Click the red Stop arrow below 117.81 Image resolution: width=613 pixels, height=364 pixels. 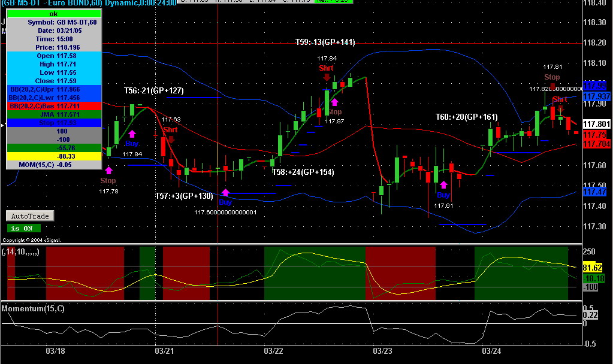[552, 86]
